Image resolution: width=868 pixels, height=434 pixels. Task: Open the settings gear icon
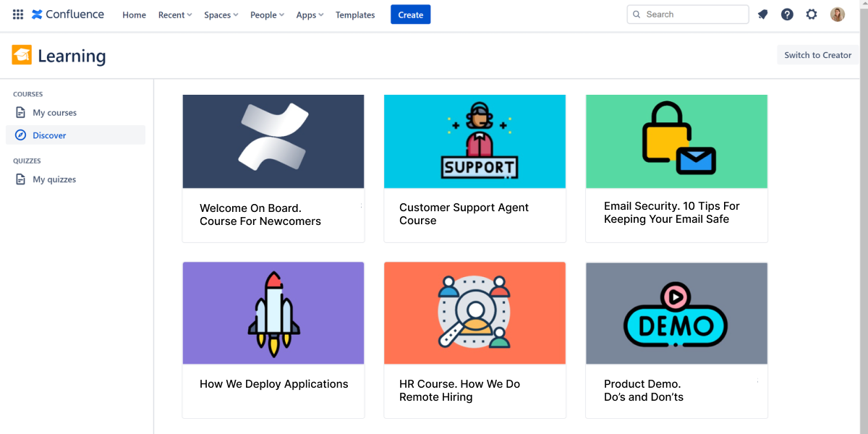[x=812, y=14]
